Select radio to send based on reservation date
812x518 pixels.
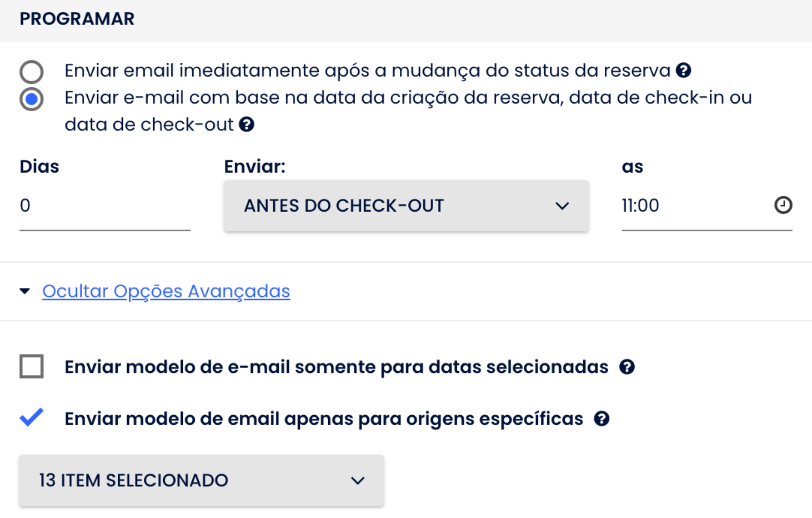pos(31,99)
